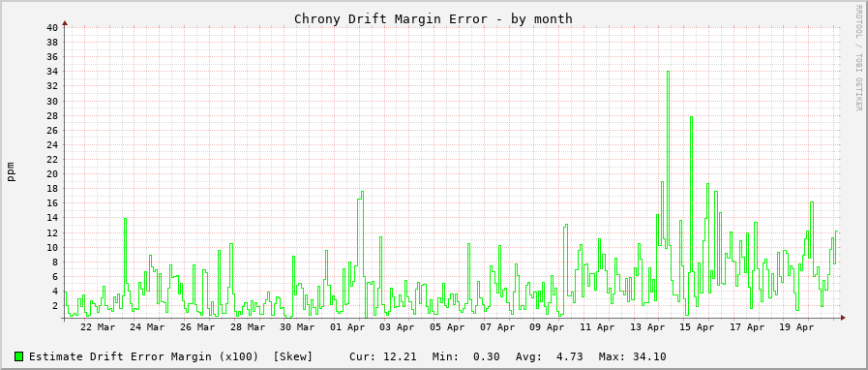This screenshot has height=370, width=868.
Task: Click the '28 Mar' x-axis date label
Action: [248, 327]
